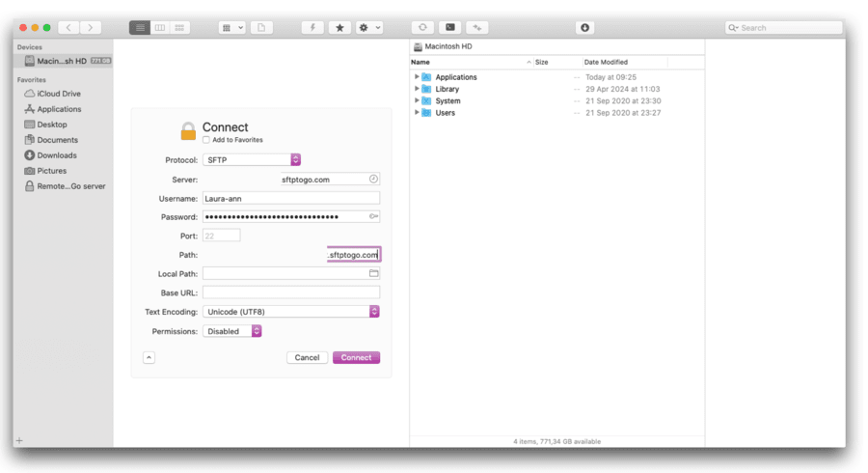This screenshot has height=473, width=868.
Task: Open favorites with the star toolbar icon
Action: pyautogui.click(x=339, y=27)
